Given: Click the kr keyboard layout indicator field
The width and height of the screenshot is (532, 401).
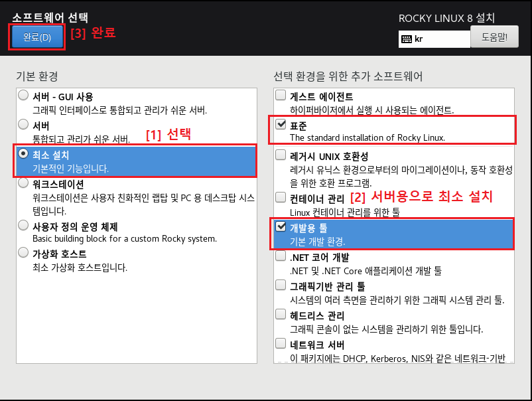Looking at the screenshot, I should tap(434, 39).
